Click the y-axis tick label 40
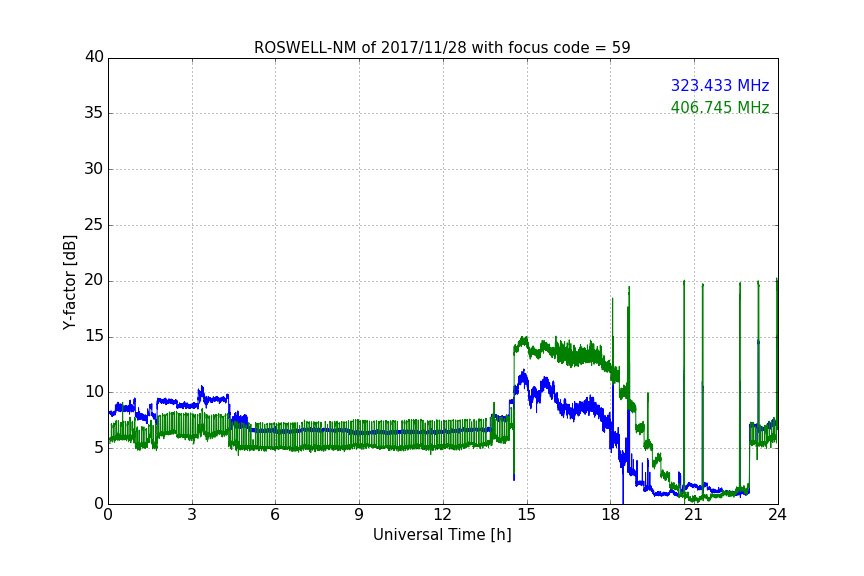Screen dimensions: 864x576 94,57
